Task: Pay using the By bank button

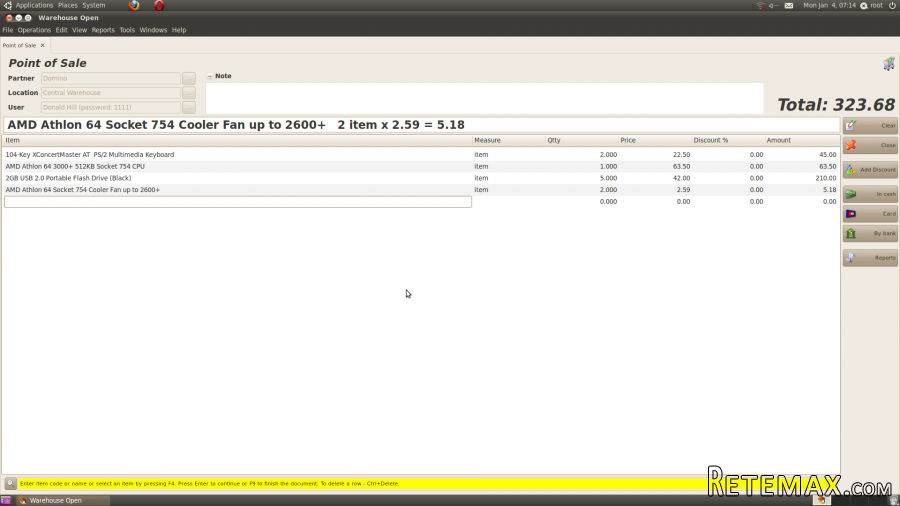Action: tap(870, 233)
